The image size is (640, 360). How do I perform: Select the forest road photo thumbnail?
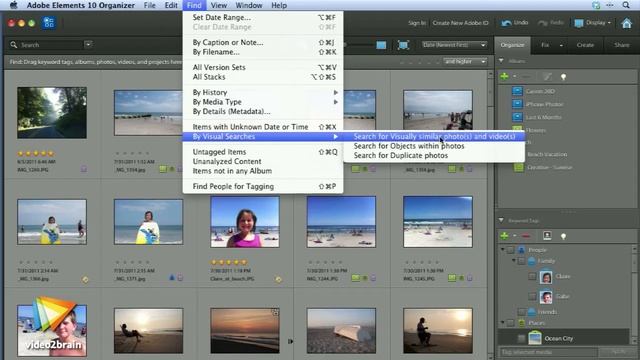pos(52,113)
